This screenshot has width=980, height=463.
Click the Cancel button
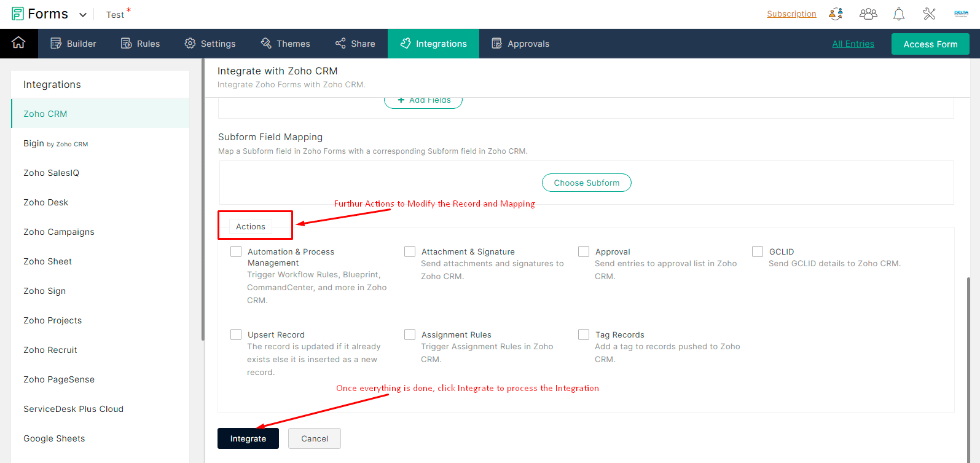pos(315,438)
